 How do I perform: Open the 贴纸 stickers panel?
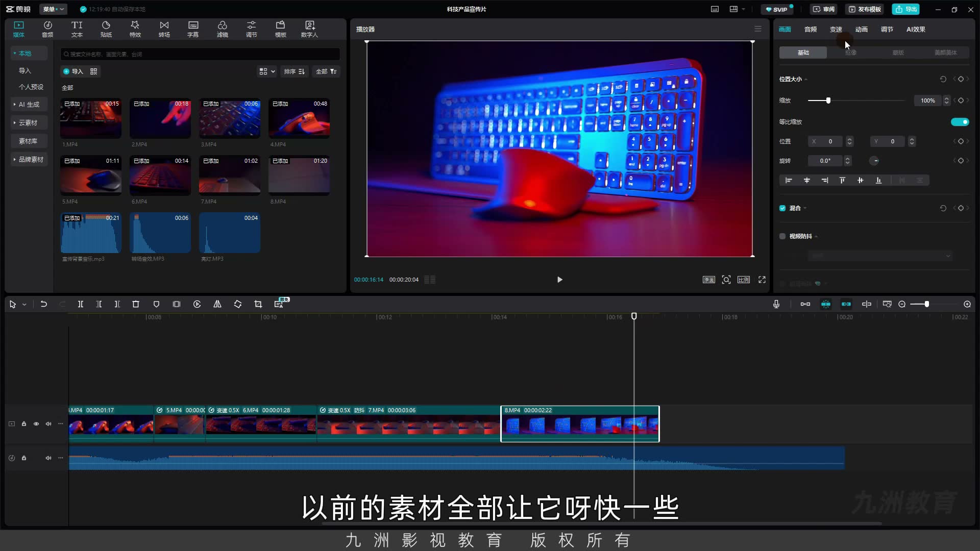click(106, 29)
